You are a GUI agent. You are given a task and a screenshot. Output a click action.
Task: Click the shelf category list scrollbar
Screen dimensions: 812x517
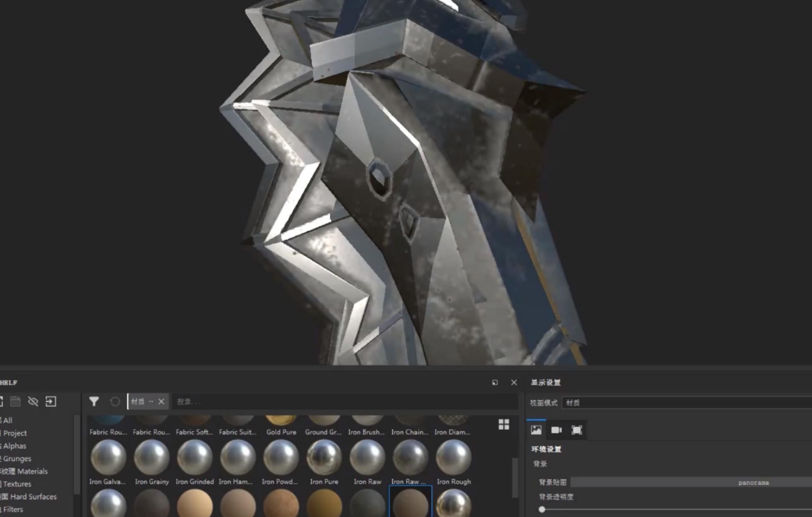pyautogui.click(x=77, y=454)
